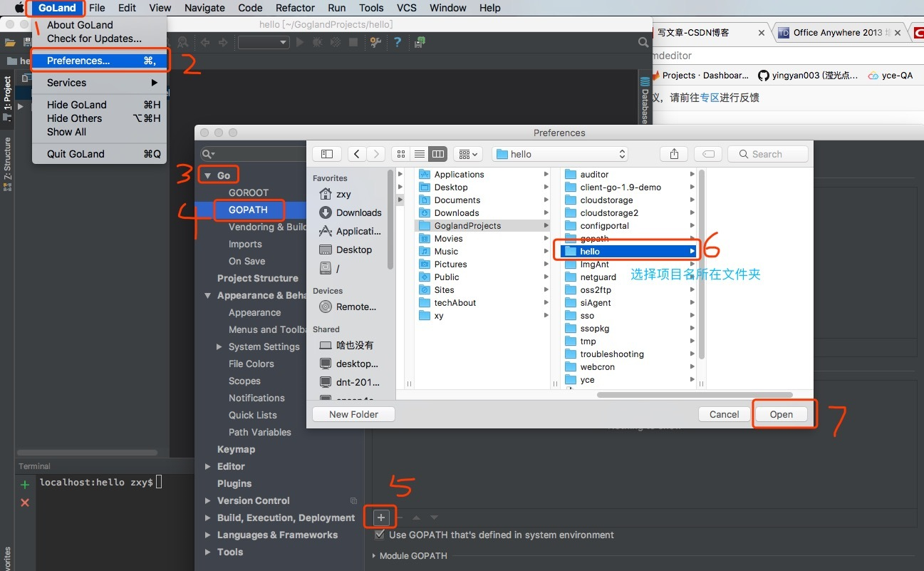The image size is (924, 571).
Task: Expand the Editor settings node
Action: pos(208,466)
